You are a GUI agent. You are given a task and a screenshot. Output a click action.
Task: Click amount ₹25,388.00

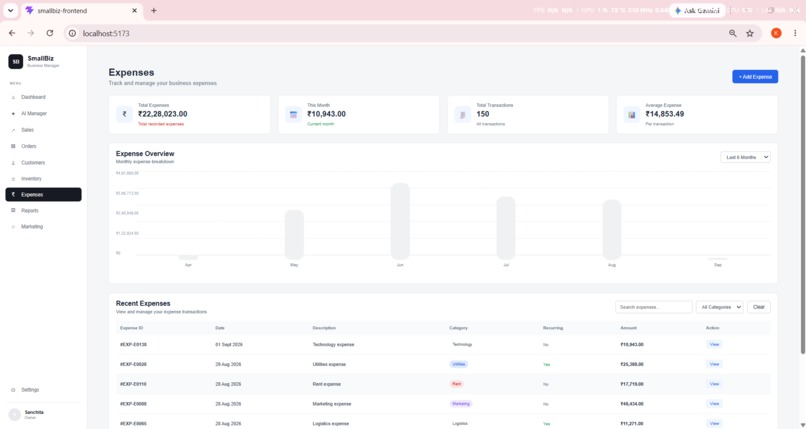632,364
